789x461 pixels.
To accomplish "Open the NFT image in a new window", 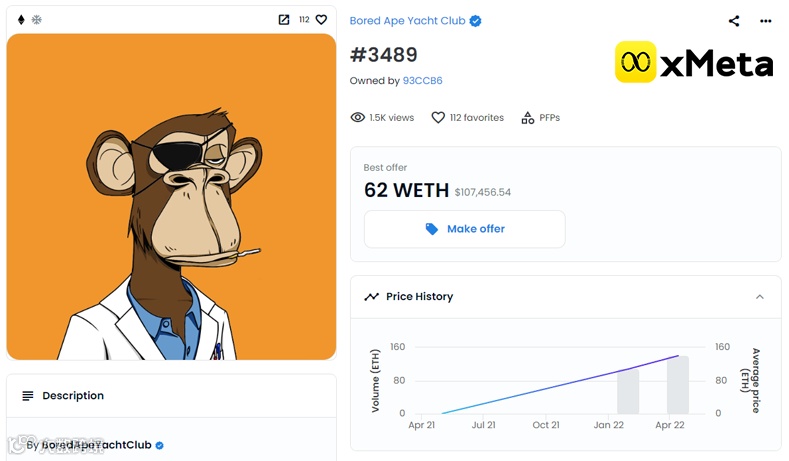I will [x=284, y=19].
